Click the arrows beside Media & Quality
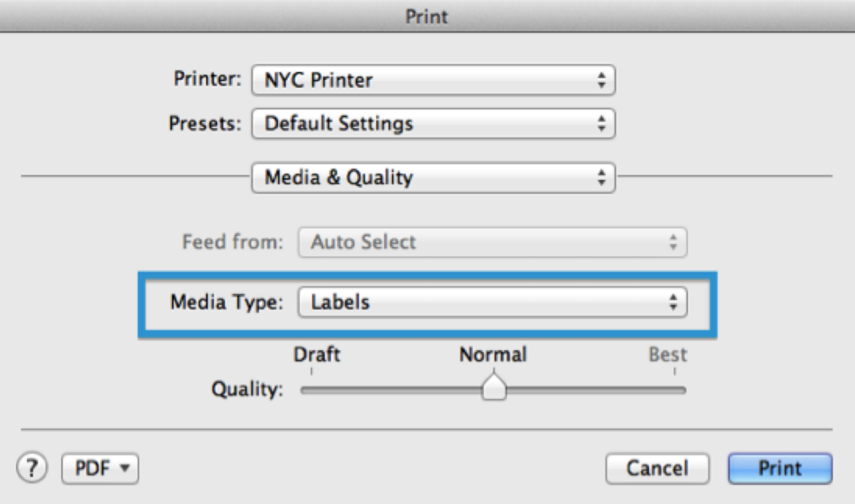Viewport: 855px width, 504px height. (x=601, y=178)
